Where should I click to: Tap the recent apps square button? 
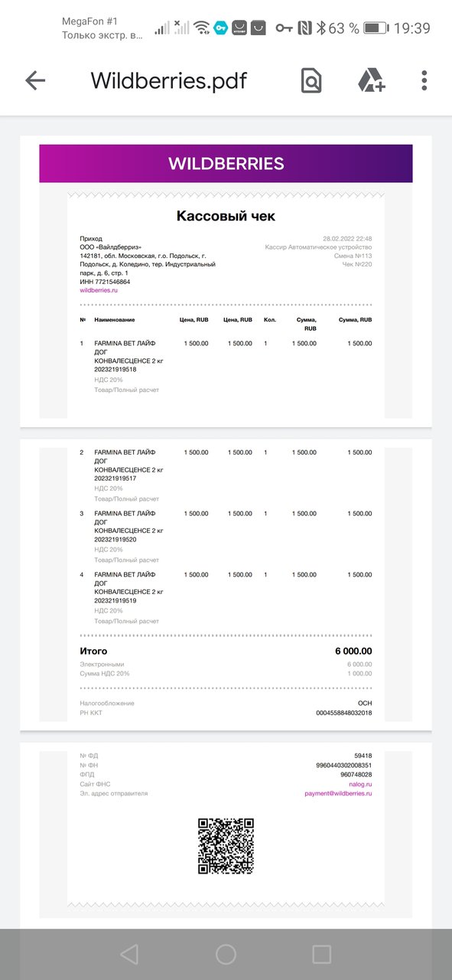(322, 953)
